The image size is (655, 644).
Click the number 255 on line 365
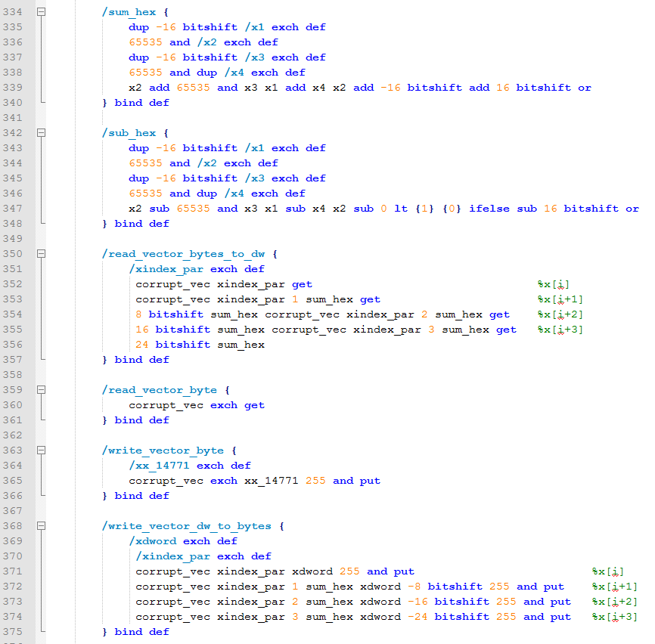click(x=315, y=481)
